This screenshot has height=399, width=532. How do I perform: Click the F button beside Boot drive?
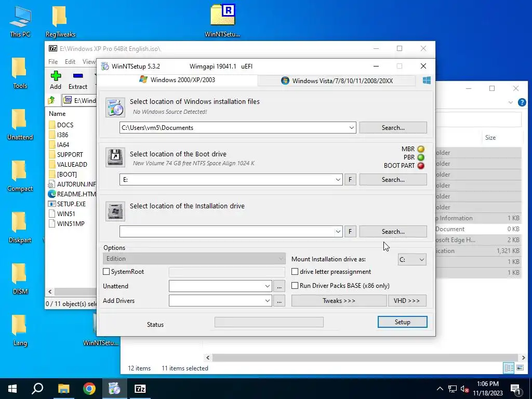click(350, 179)
